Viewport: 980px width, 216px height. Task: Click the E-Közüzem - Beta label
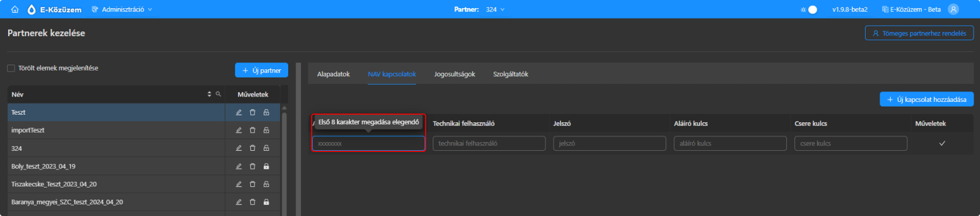(x=911, y=9)
